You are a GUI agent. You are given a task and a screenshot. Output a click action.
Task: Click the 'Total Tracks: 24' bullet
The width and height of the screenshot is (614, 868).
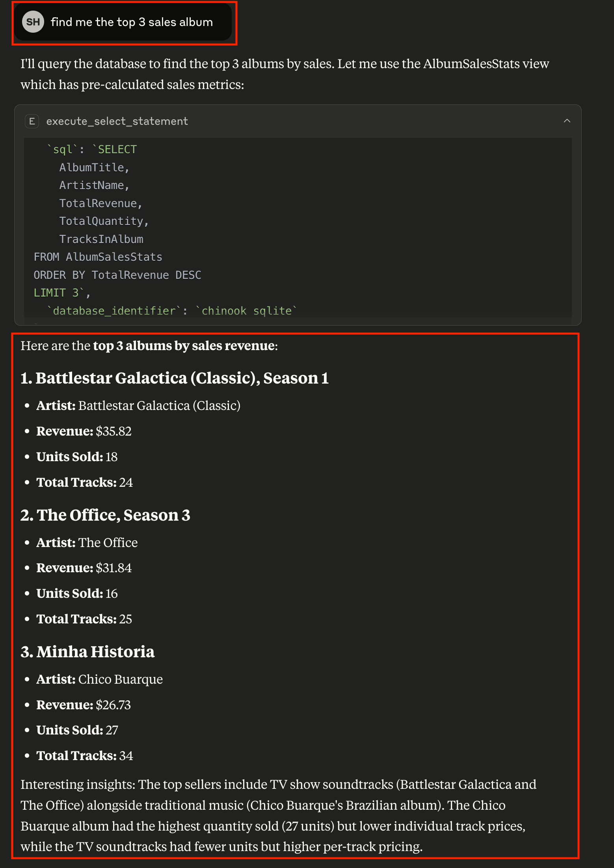(84, 482)
